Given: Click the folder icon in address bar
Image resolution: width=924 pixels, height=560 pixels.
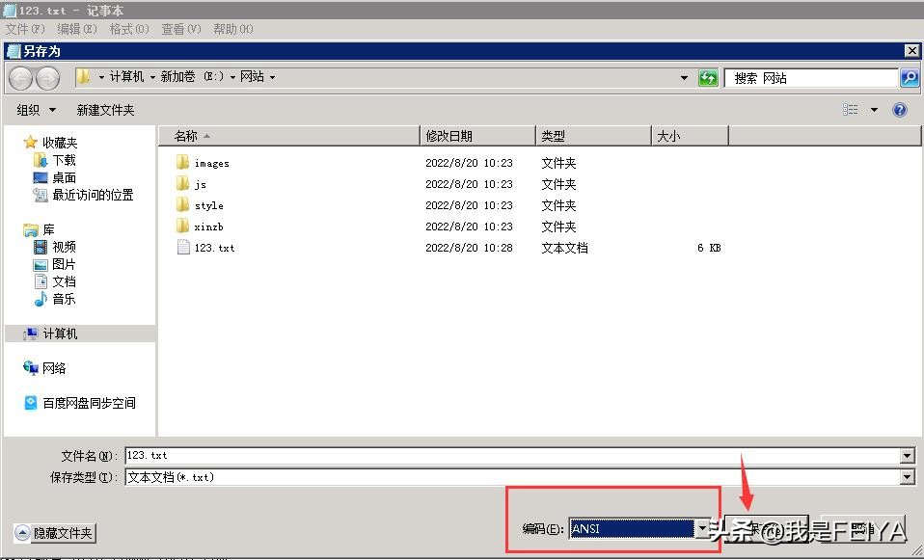Looking at the screenshot, I should click(83, 76).
